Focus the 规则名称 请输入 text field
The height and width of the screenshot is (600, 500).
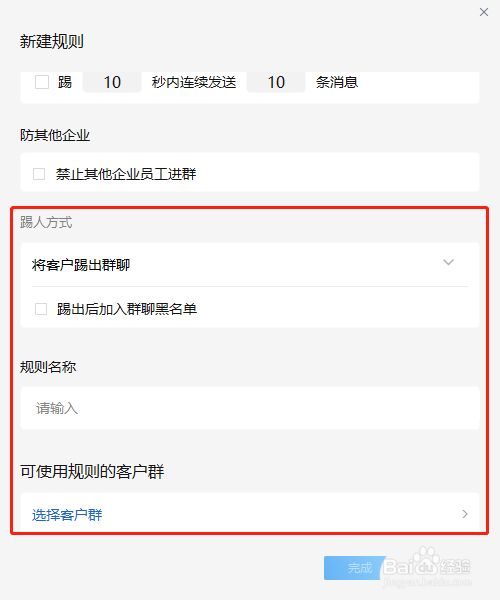250,408
